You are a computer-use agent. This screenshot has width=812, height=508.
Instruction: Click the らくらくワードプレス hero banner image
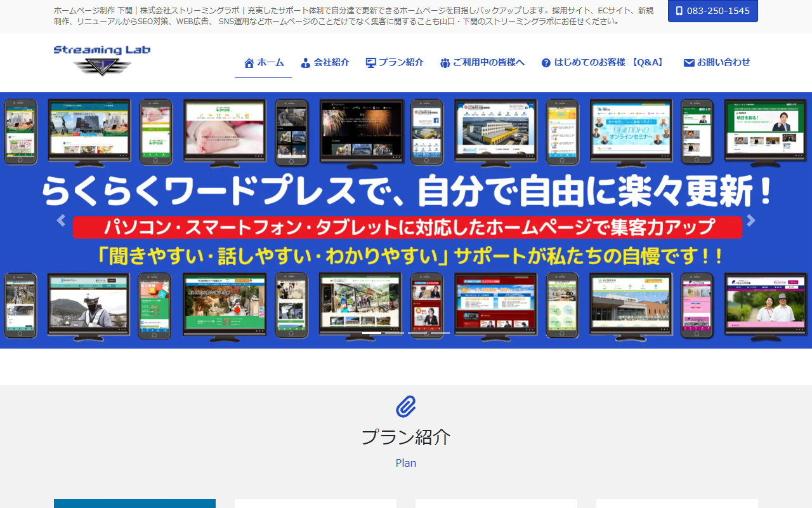406,190
